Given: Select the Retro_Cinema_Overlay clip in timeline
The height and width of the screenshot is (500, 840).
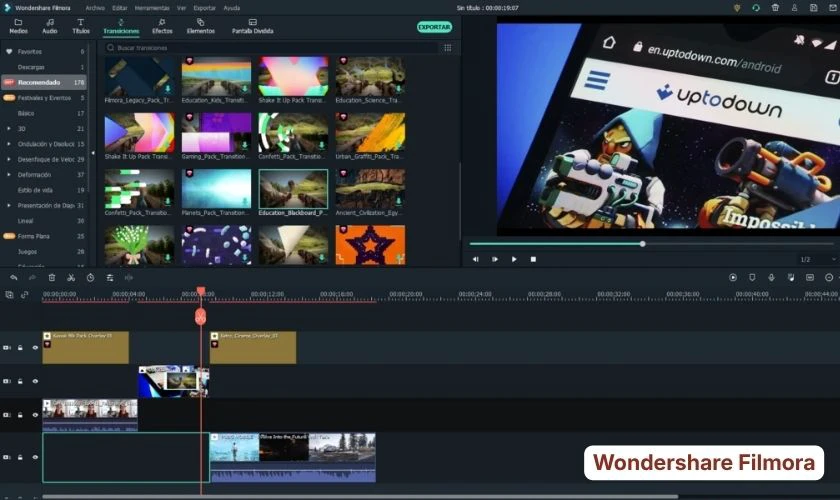Looking at the screenshot, I should (253, 348).
